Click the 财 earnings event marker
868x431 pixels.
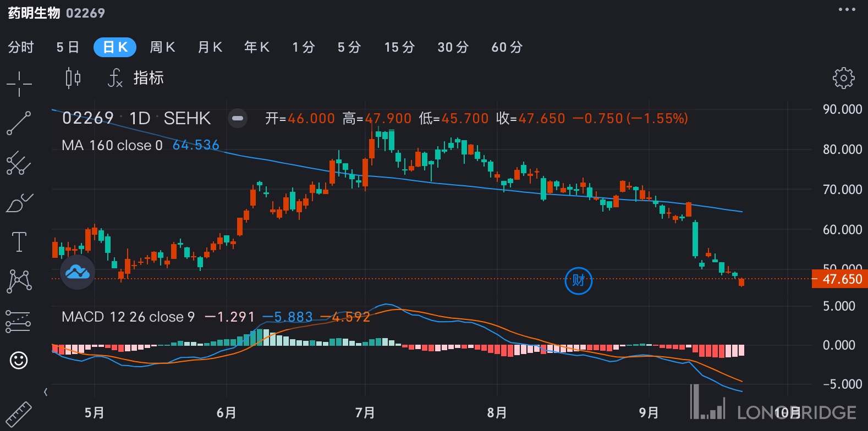(x=578, y=280)
